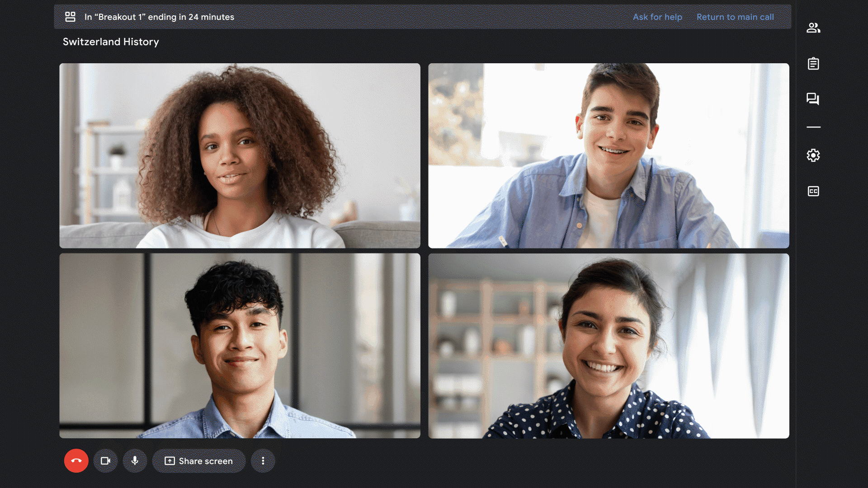Click the chat panel icon

point(812,99)
